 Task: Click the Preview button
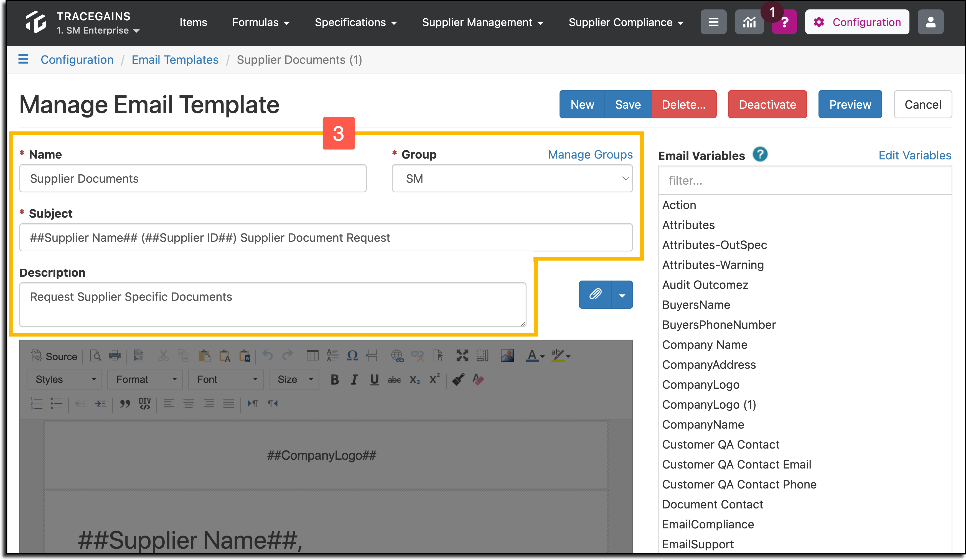[850, 104]
